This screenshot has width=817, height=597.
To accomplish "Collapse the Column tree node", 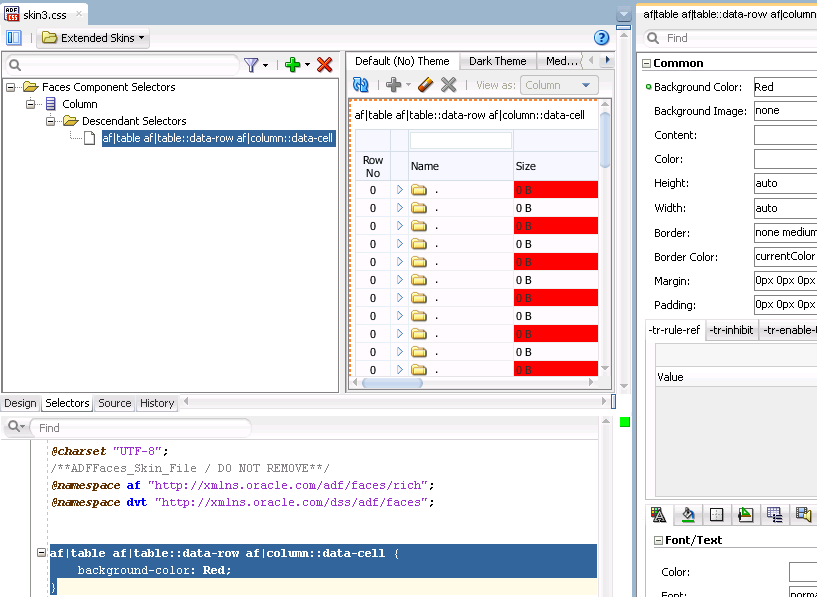I will [30, 104].
